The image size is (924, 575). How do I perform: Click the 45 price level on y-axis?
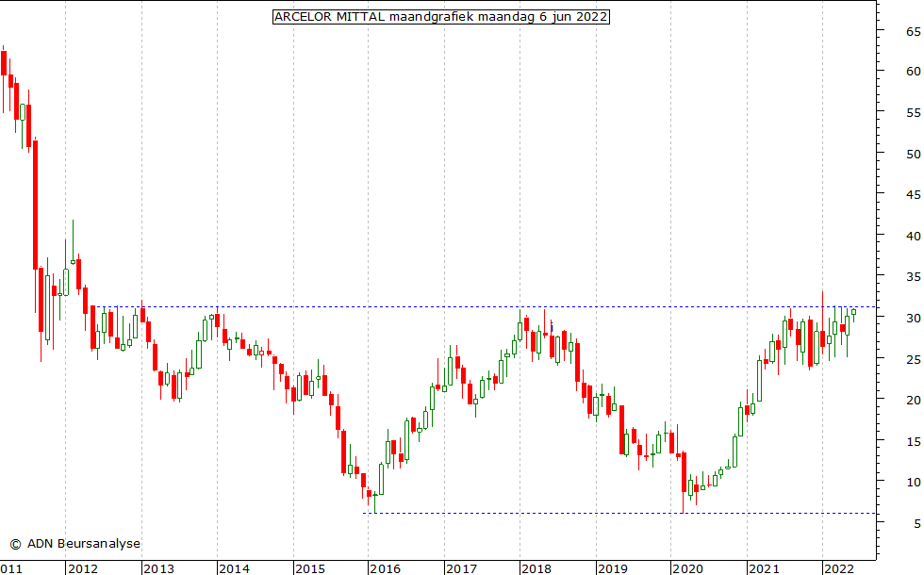point(914,194)
